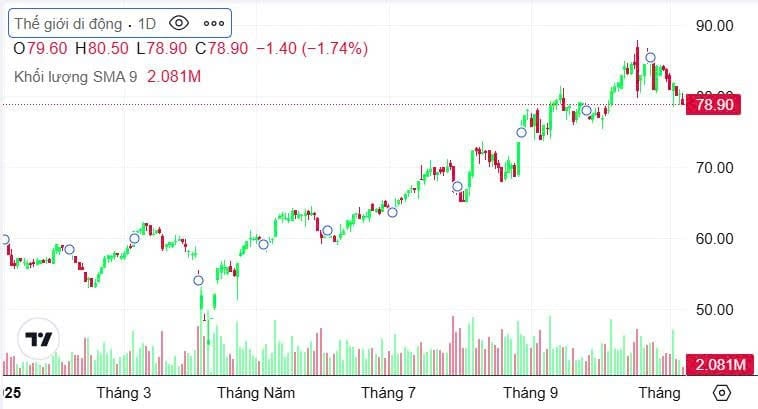
Task: Click the red 78.90 current price label
Action: coord(714,104)
